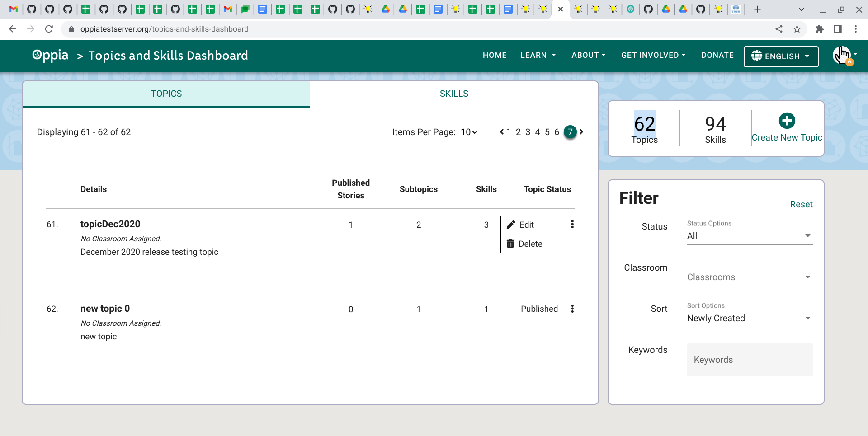Open the profile avatar menu
The image size is (868, 436).
pos(842,56)
